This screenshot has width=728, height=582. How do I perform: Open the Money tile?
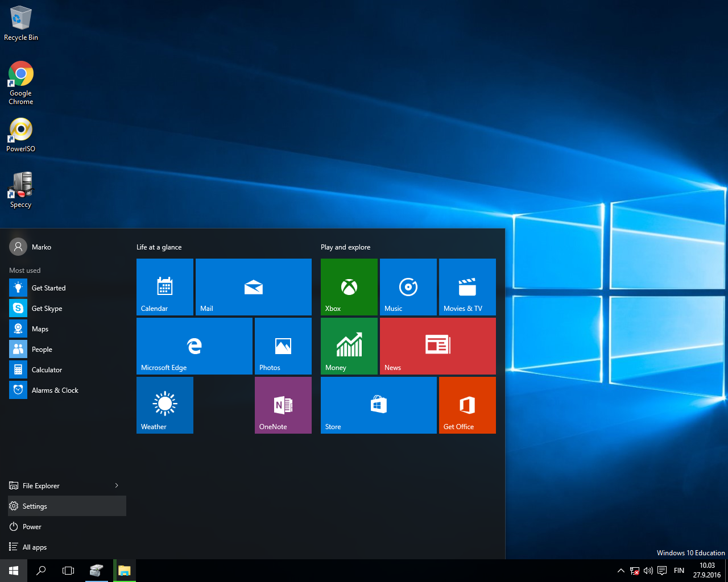(x=349, y=346)
